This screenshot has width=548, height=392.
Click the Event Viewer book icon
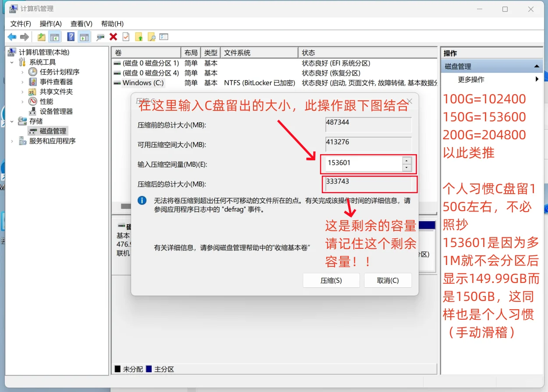coord(33,82)
